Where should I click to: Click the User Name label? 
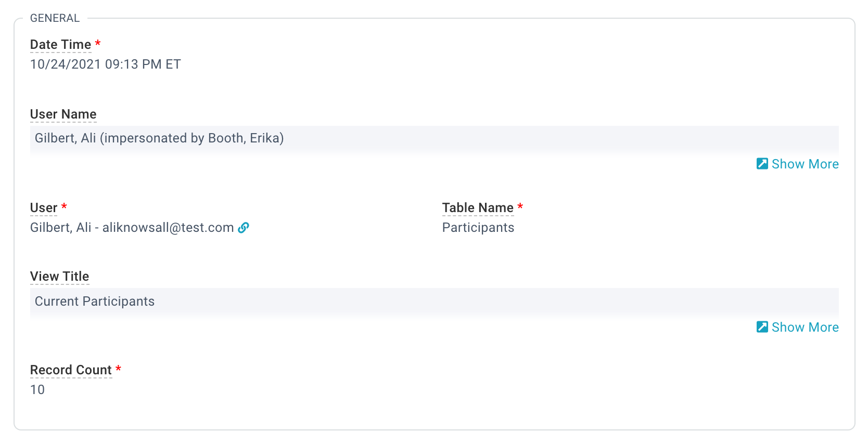63,114
